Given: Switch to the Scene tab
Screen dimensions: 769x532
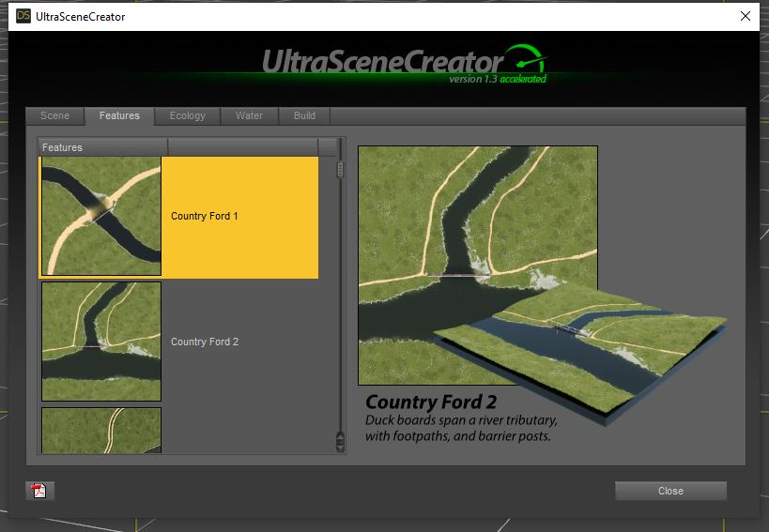Looking at the screenshot, I should 54,116.
